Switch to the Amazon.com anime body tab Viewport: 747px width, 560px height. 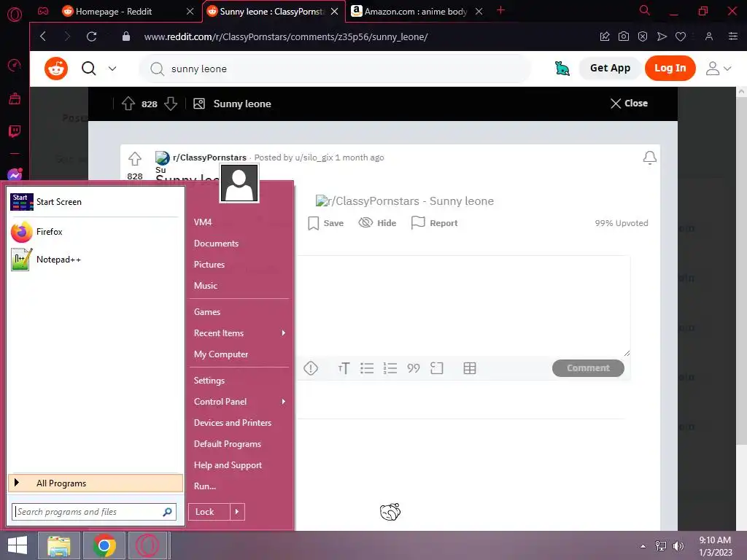pos(415,12)
